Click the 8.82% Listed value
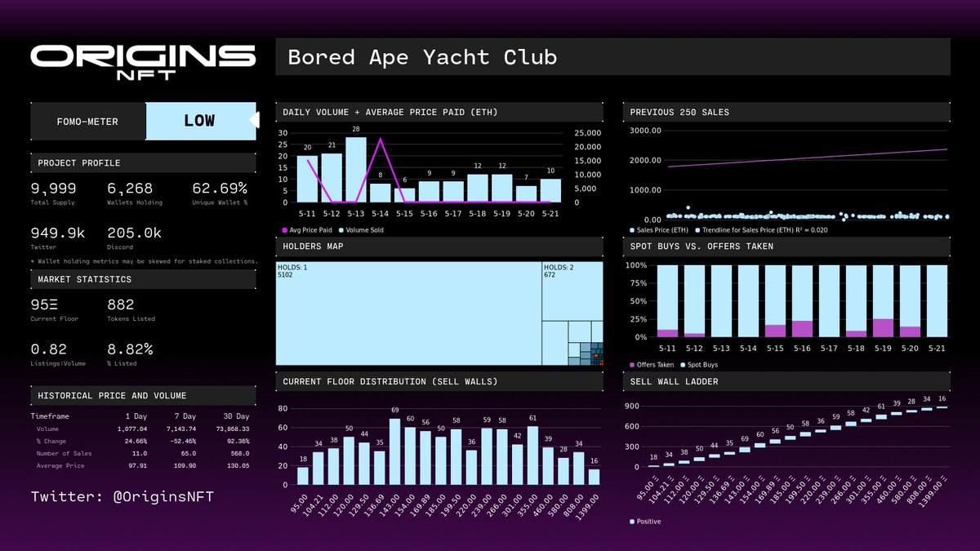This screenshot has width=980, height=551. tap(130, 349)
